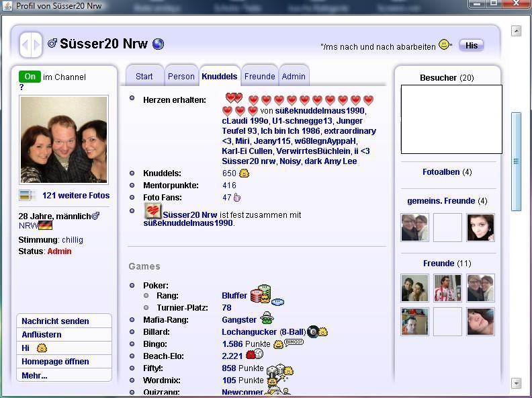Click the photo album thumbnail icon beside 121 weitere Fotos
The width and height of the screenshot is (532, 398).
pyautogui.click(x=27, y=195)
